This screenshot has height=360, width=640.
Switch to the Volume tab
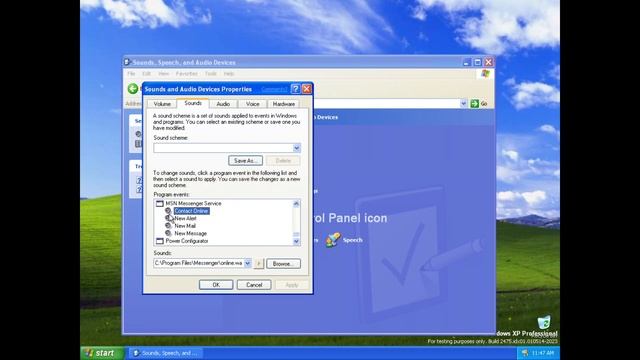pos(162,104)
